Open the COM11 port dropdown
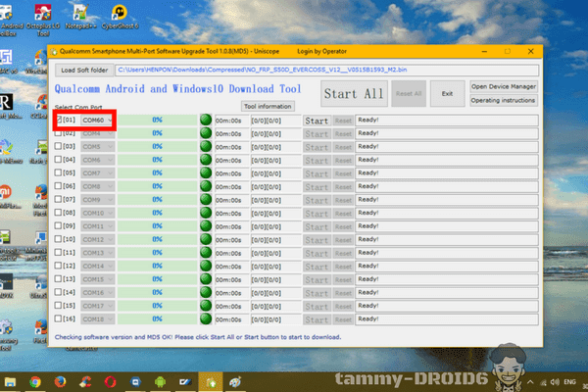The height and width of the screenshot is (392, 588). [x=97, y=226]
